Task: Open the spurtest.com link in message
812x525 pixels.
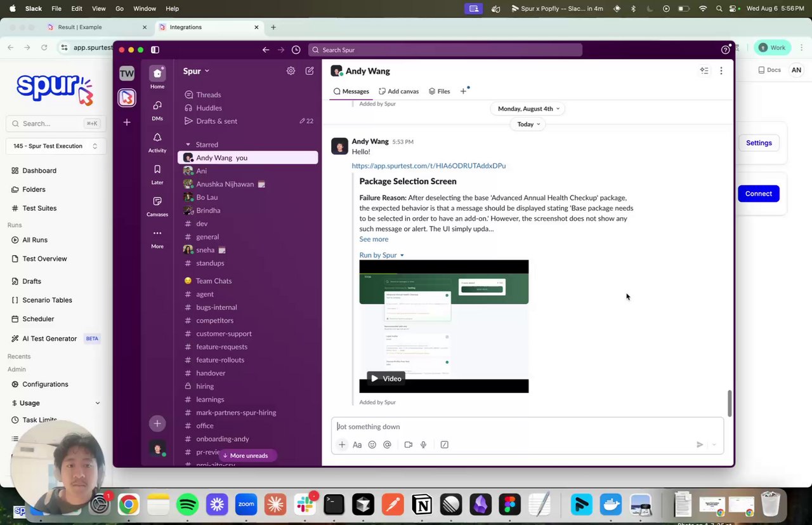Action: click(x=429, y=166)
